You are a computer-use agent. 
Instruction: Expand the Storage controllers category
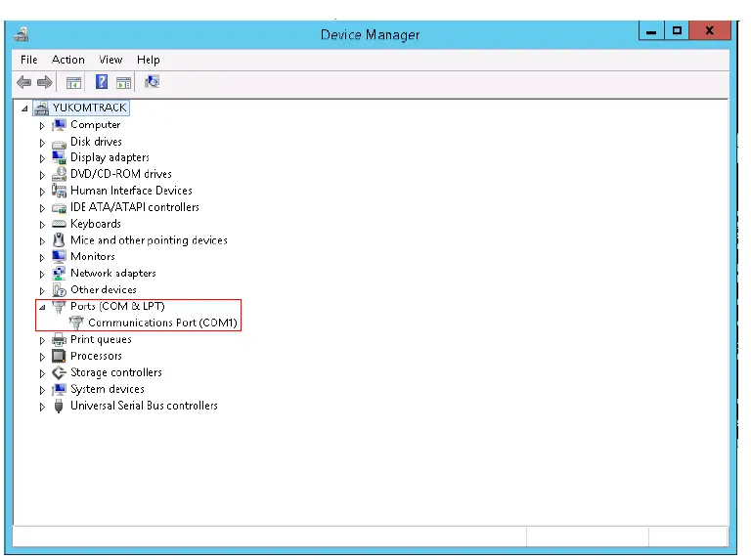(x=42, y=373)
